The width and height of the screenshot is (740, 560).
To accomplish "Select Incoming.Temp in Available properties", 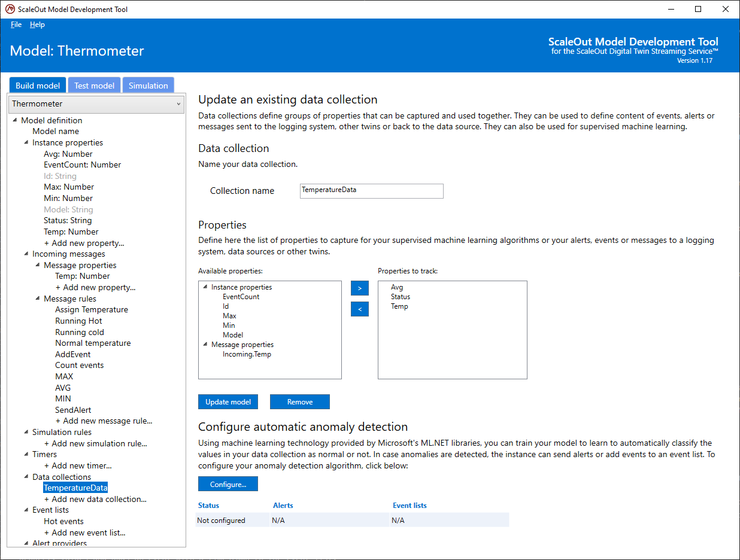I will pos(247,354).
